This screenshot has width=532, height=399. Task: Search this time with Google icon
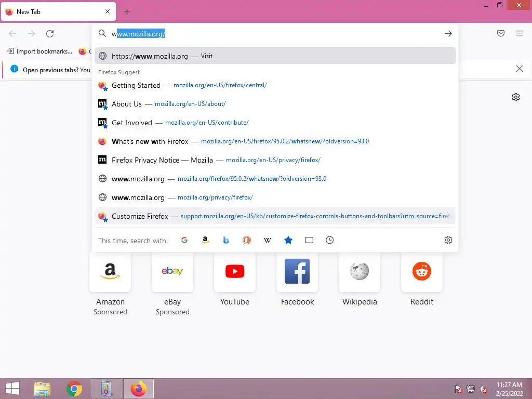pos(184,240)
